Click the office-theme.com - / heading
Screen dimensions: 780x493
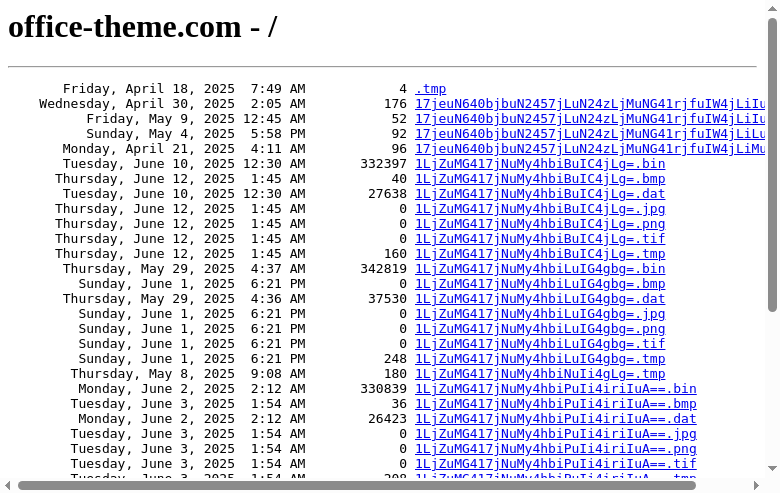click(143, 27)
